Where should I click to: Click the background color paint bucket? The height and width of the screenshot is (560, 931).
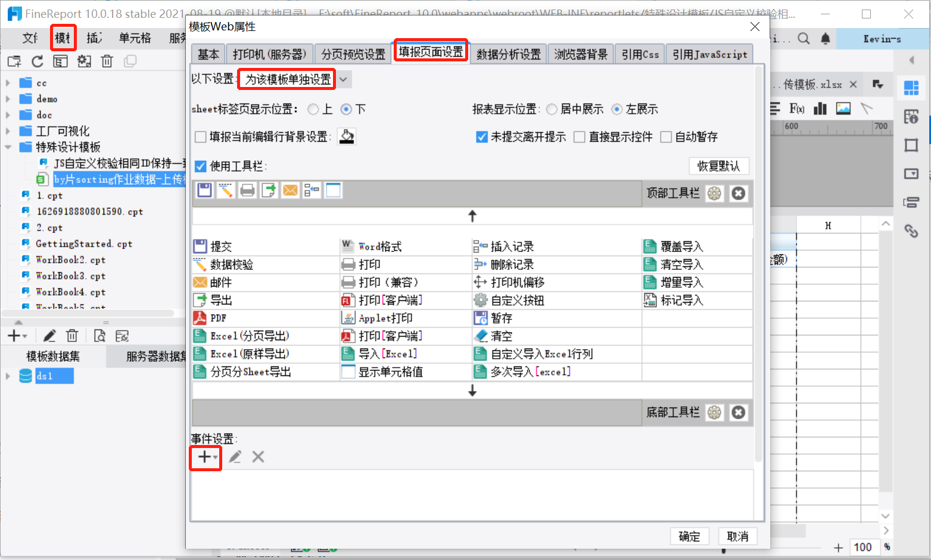(x=347, y=136)
